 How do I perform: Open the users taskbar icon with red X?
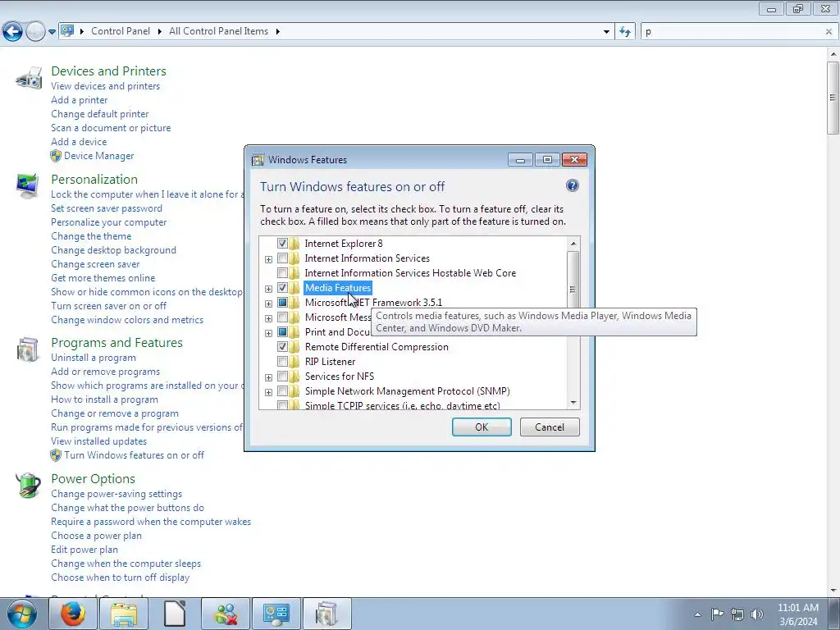226,614
